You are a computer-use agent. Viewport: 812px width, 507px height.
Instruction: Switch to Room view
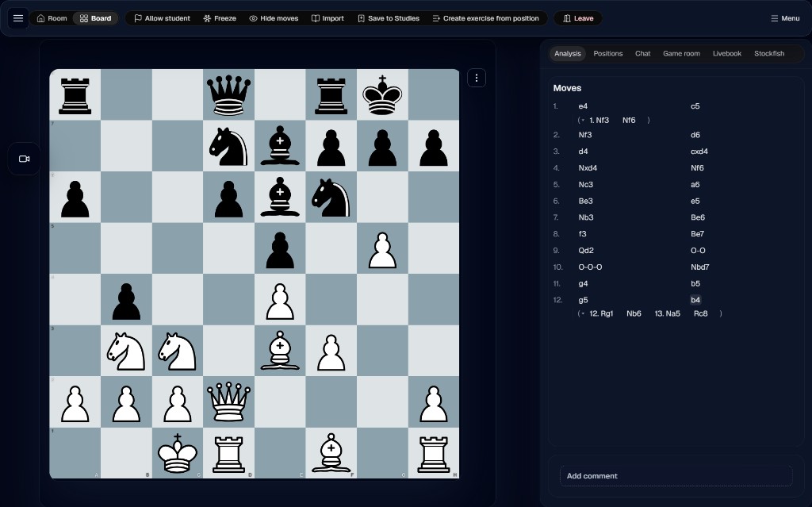coord(52,18)
